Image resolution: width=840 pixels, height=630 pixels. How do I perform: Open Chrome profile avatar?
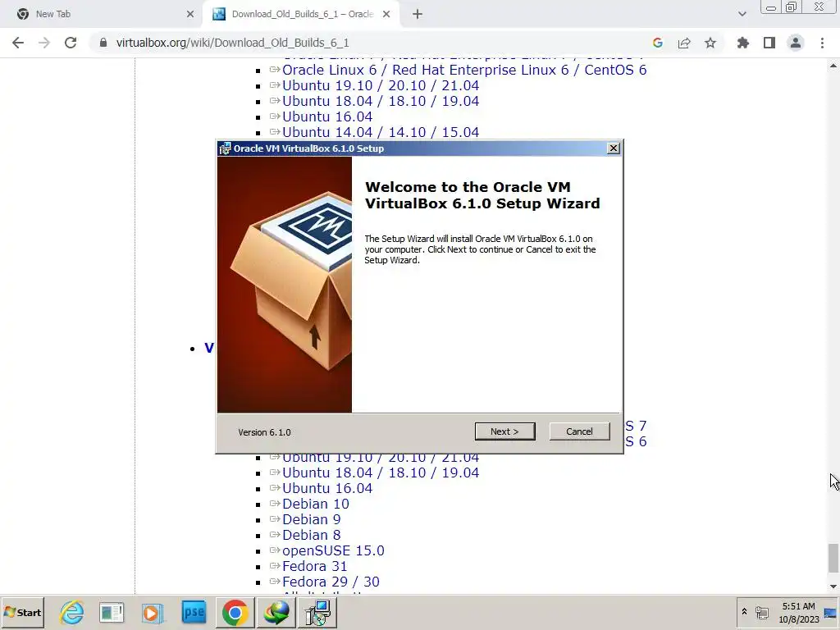click(x=795, y=43)
